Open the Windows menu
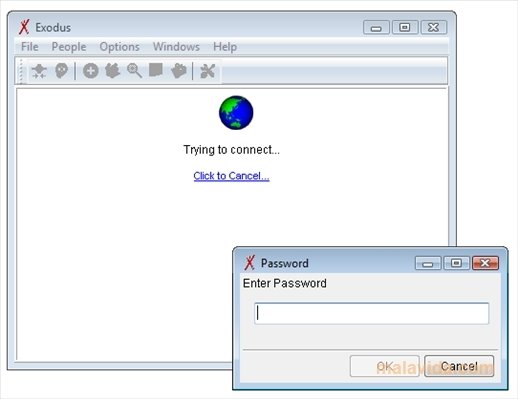The image size is (518, 399). pyautogui.click(x=176, y=47)
